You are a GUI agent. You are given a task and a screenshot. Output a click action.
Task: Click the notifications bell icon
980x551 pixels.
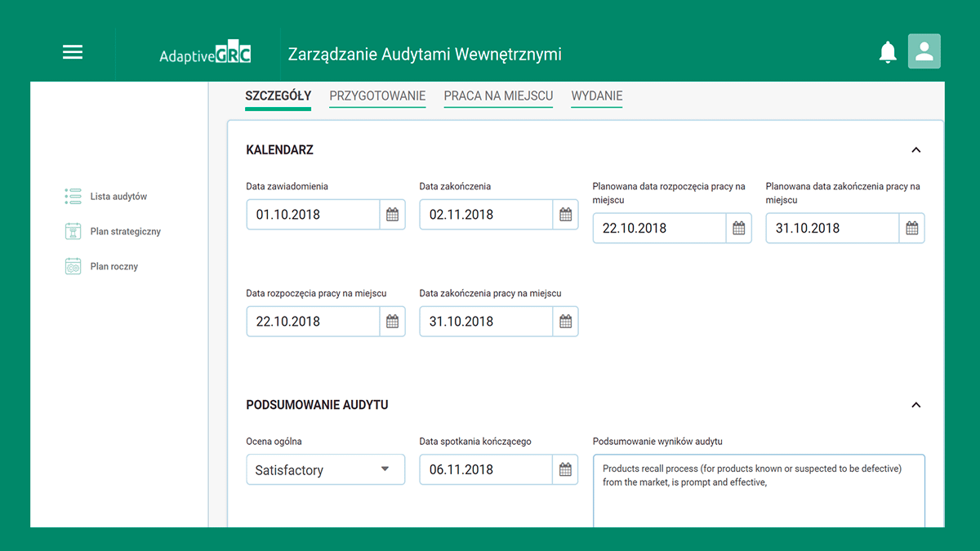coord(888,52)
